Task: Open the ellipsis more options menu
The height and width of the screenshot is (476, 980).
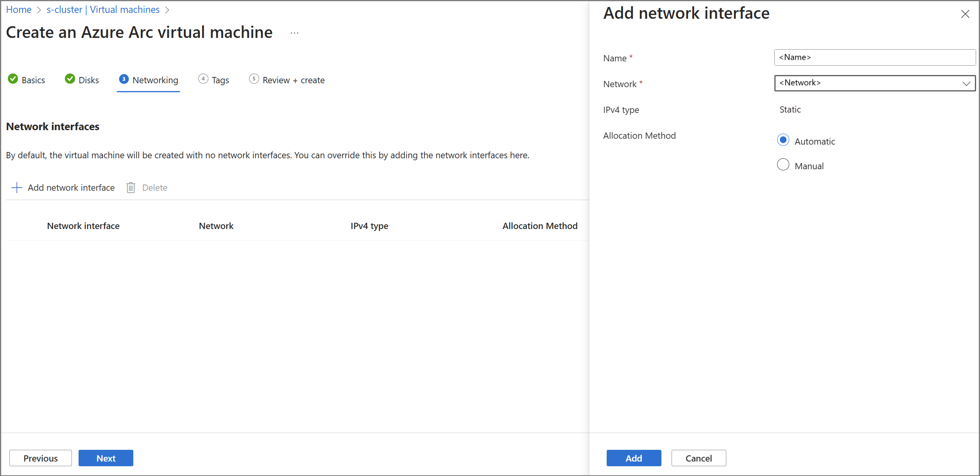Action: pos(295,33)
